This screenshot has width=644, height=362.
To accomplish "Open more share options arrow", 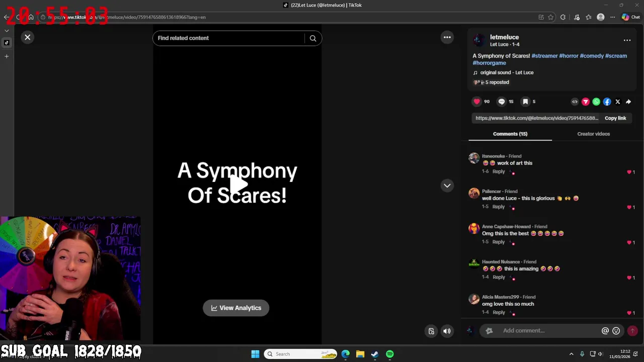I will (628, 102).
